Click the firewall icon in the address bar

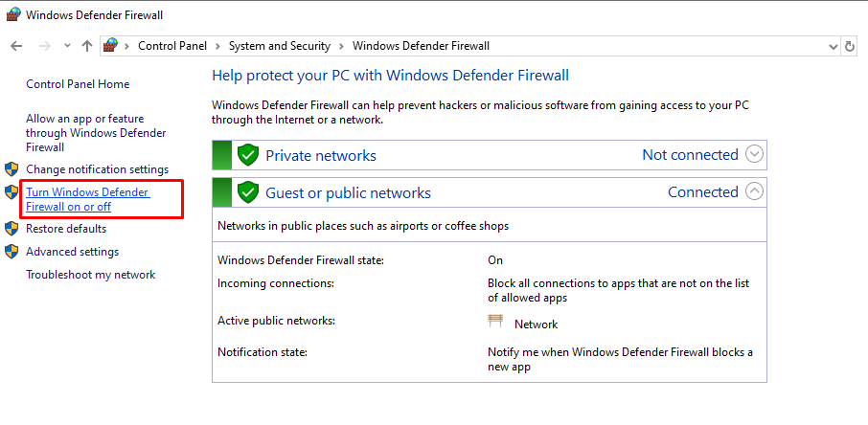point(111,45)
